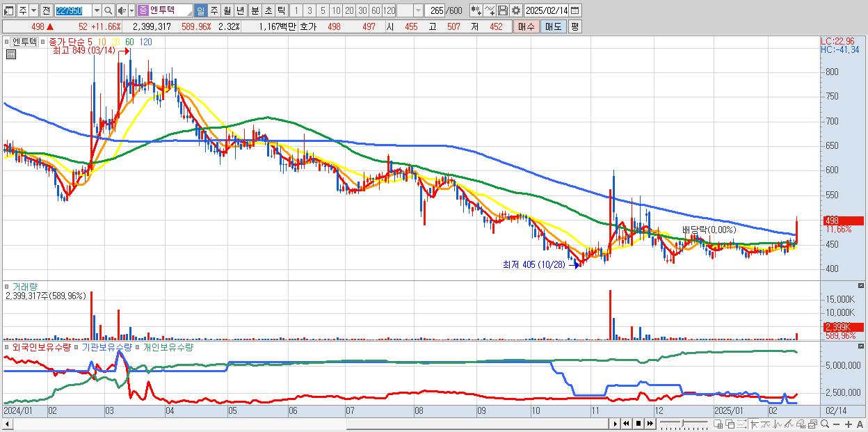Click the stock code input field 227950
Viewport: 868px width, 432px height.
(73, 10)
